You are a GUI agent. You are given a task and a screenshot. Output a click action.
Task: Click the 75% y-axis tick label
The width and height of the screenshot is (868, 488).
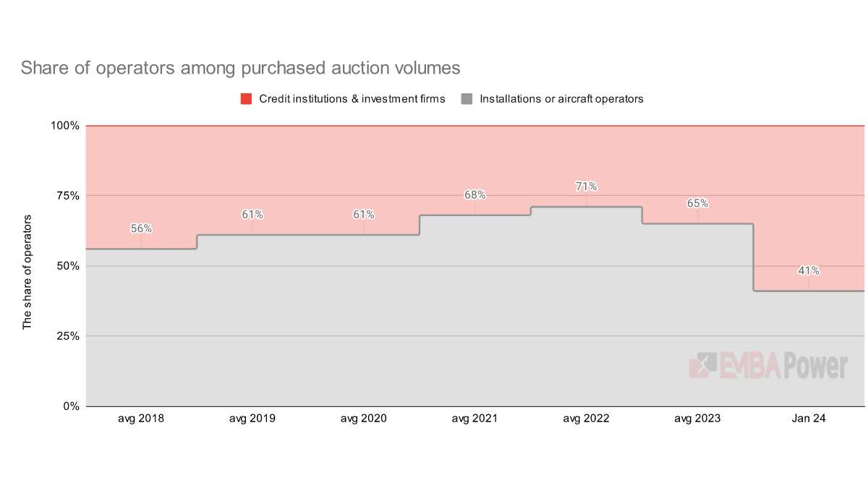click(67, 196)
